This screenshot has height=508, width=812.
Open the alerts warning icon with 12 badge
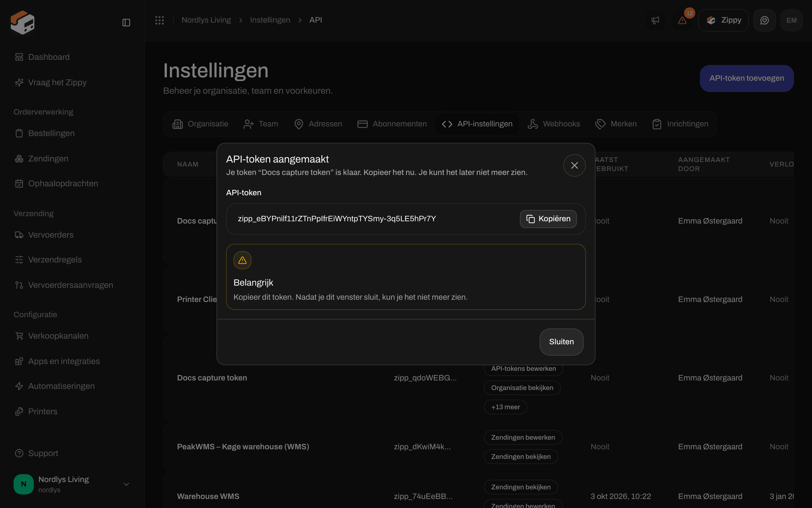683,20
